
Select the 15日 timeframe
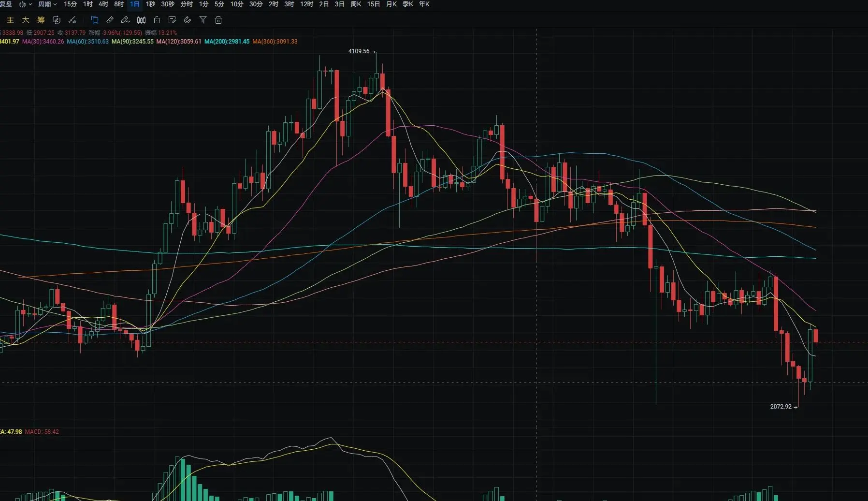point(374,4)
